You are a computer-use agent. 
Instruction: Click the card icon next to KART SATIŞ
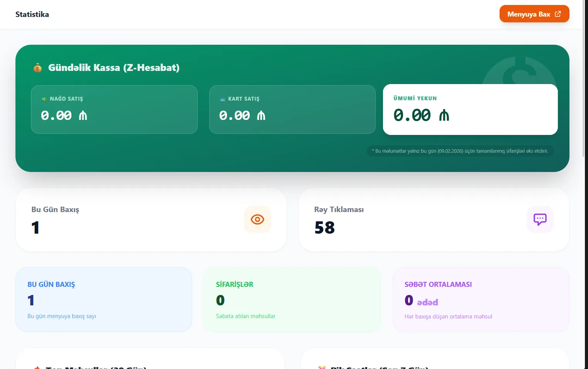(x=222, y=99)
